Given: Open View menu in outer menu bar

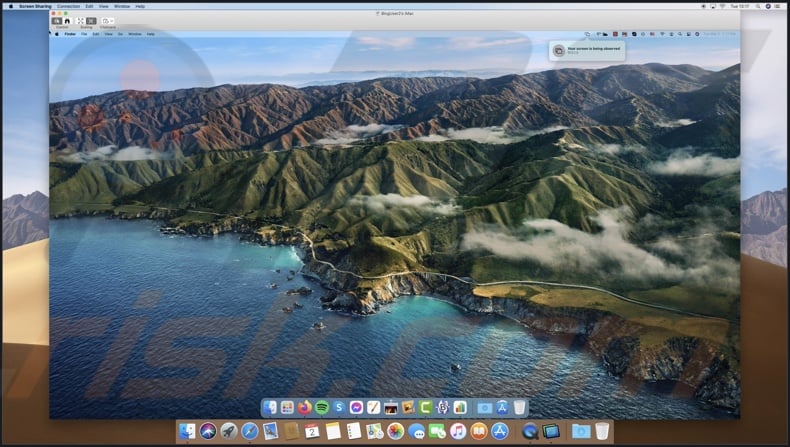Looking at the screenshot, I should [x=103, y=6].
